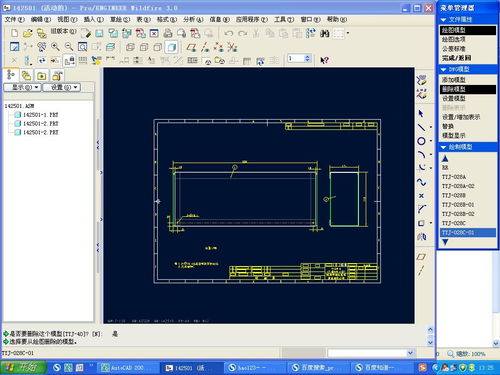Select the Spline sketch tool
Image resolution: width=500 pixels, height=375 pixels.
pos(421,182)
